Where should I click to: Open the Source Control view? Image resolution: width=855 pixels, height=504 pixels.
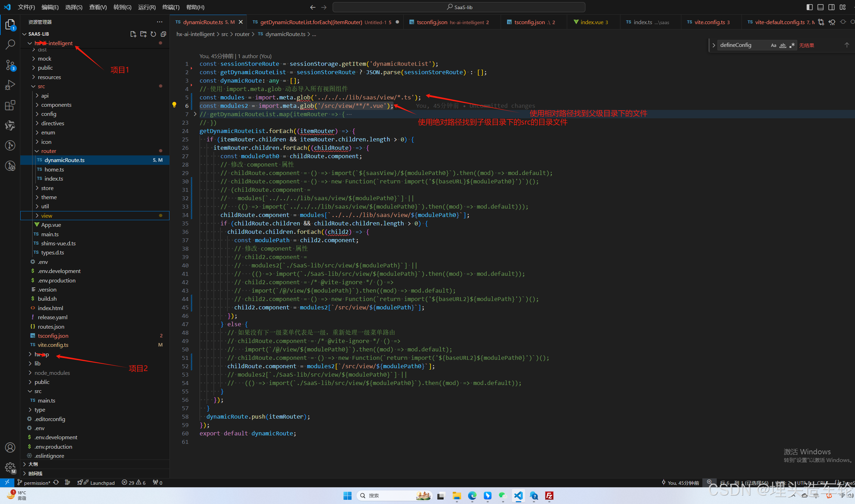pyautogui.click(x=10, y=65)
